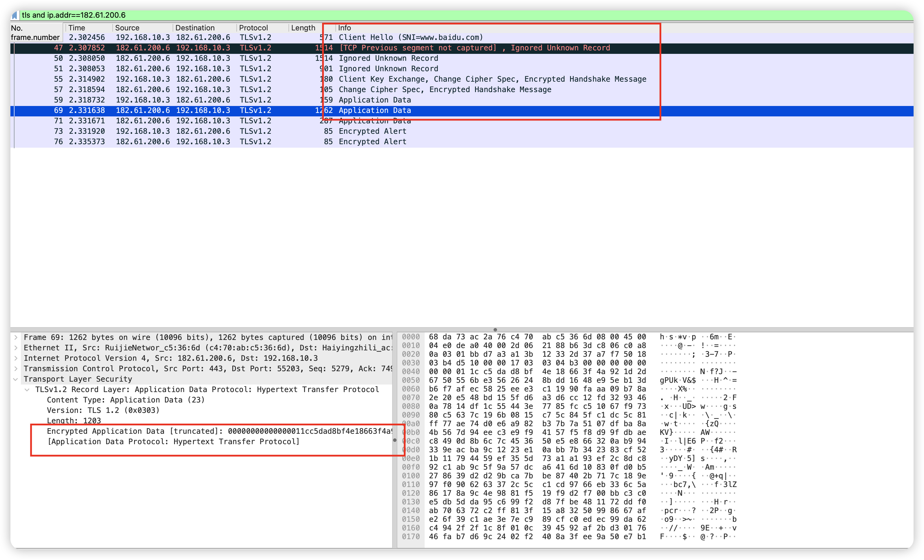Click the packet details vertical scrollbar

click(395, 440)
